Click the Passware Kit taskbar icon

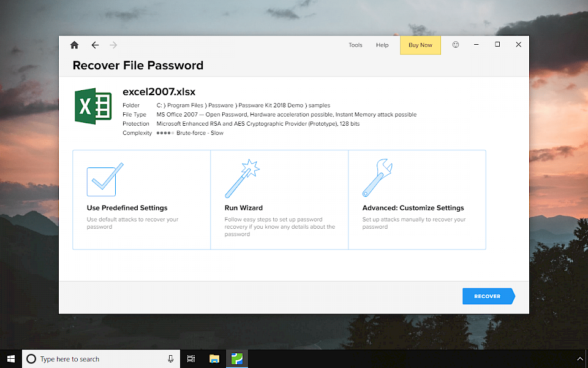point(237,359)
